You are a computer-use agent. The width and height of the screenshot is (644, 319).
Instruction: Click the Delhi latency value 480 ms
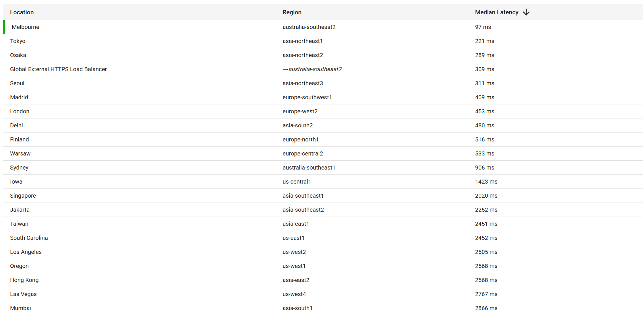pyautogui.click(x=484, y=125)
